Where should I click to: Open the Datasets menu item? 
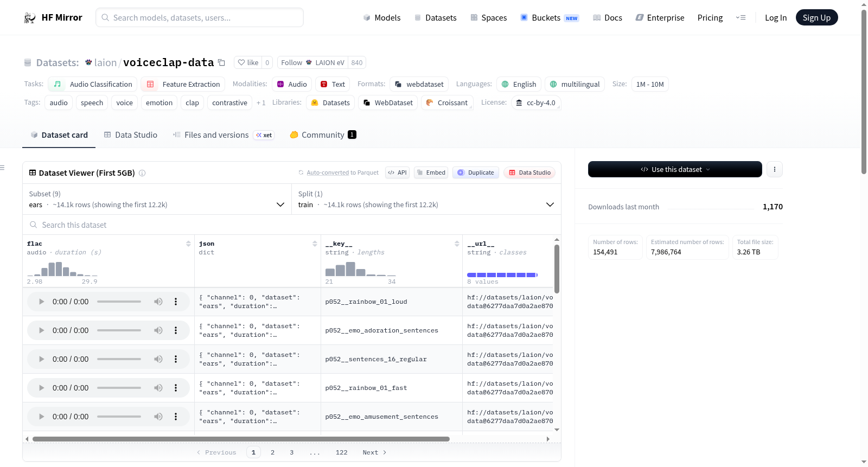[436, 17]
